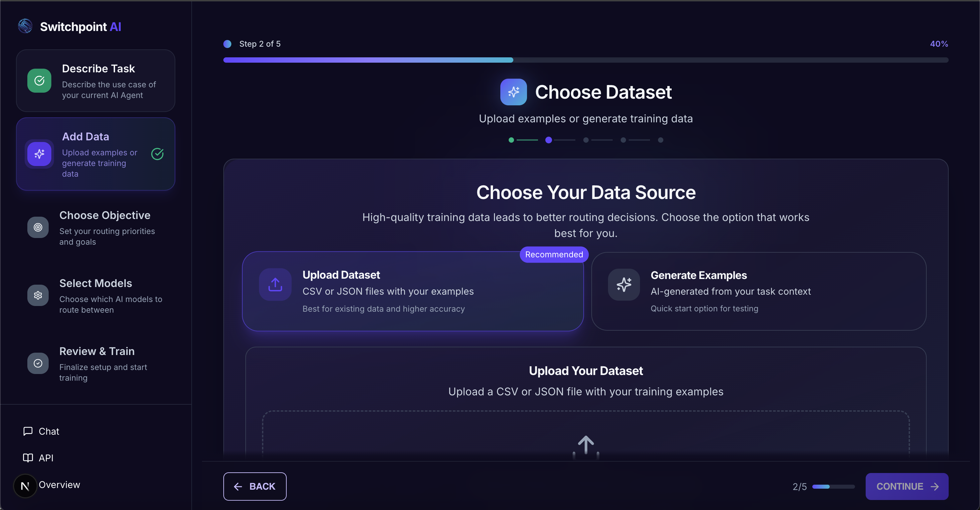Select the Upload Dataset option card
980x510 pixels.
[413, 291]
